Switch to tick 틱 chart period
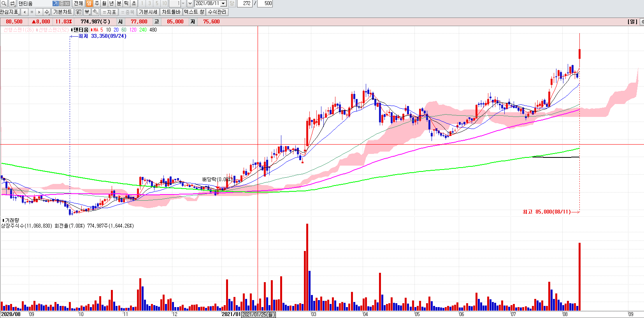Image resolution: width=644 pixels, height=318 pixels. pos(126,4)
